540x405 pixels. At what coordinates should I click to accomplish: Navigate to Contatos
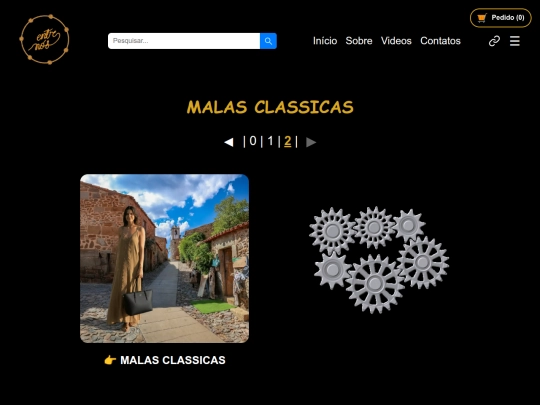point(440,41)
